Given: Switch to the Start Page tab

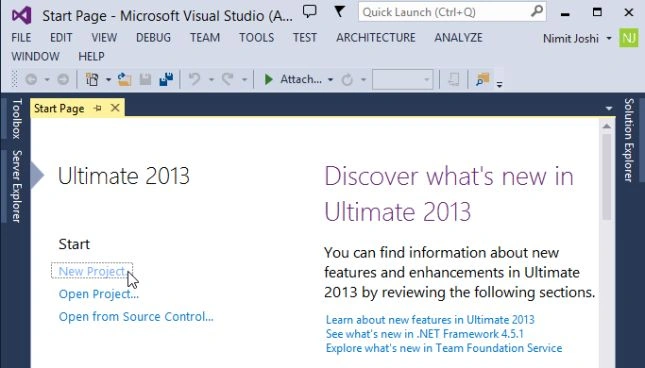Looking at the screenshot, I should [x=59, y=109].
